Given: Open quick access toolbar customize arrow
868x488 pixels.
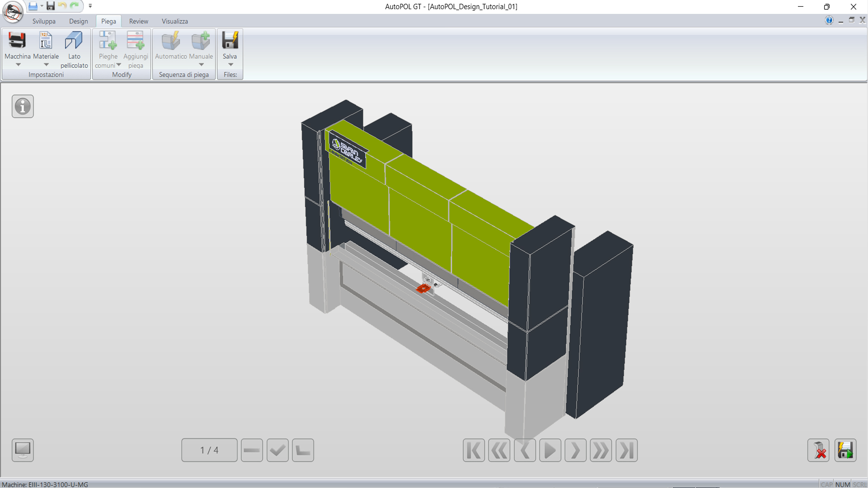Looking at the screenshot, I should [90, 6].
